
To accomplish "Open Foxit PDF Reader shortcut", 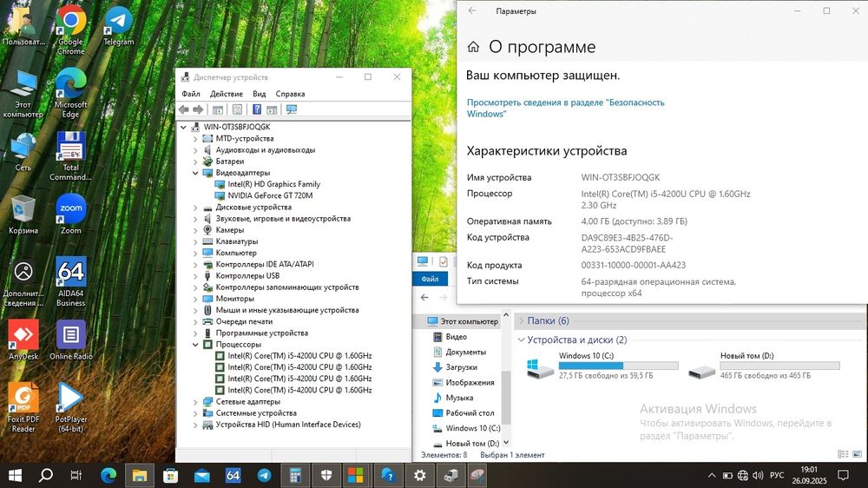I will [x=23, y=407].
